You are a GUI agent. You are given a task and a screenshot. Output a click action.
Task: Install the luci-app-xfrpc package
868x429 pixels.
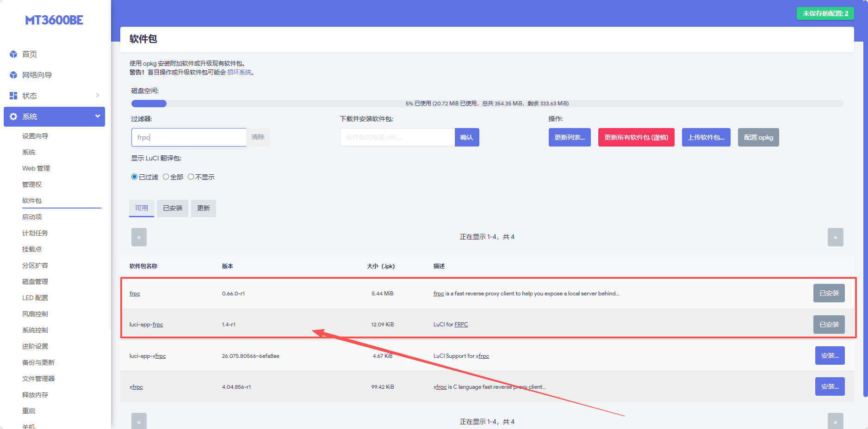click(x=830, y=355)
